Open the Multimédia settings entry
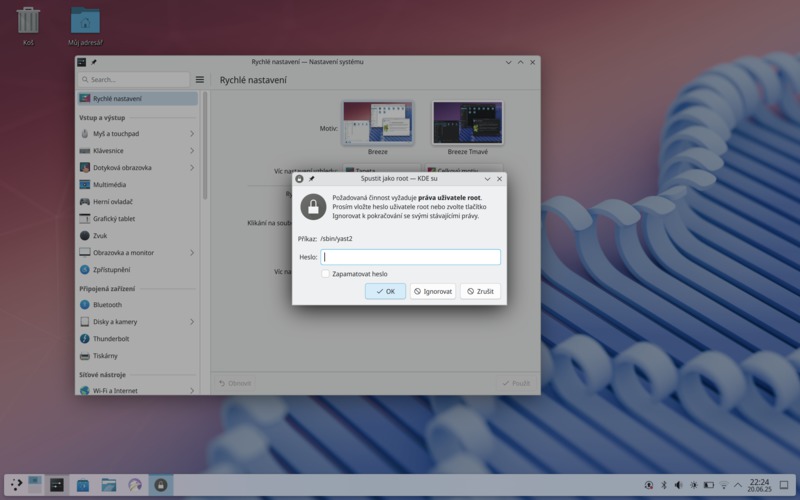 click(111, 184)
